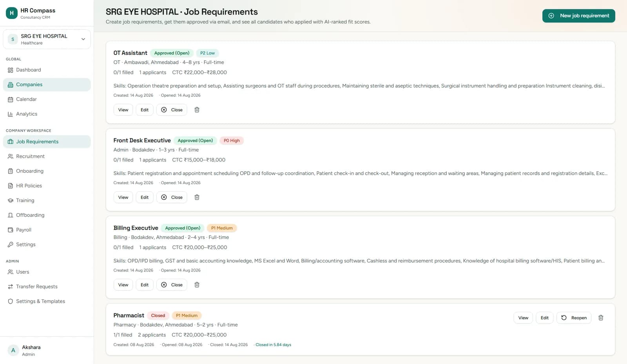This screenshot has height=364, width=627.
Task: Click the CTC ₹15,000–₹18,000 text
Action: click(199, 160)
